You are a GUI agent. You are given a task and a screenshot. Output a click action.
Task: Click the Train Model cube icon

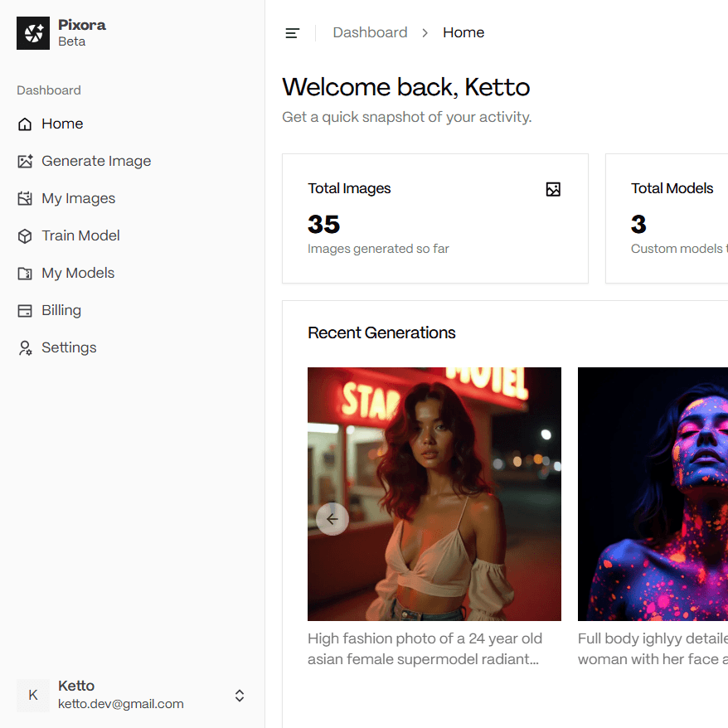pos(25,235)
